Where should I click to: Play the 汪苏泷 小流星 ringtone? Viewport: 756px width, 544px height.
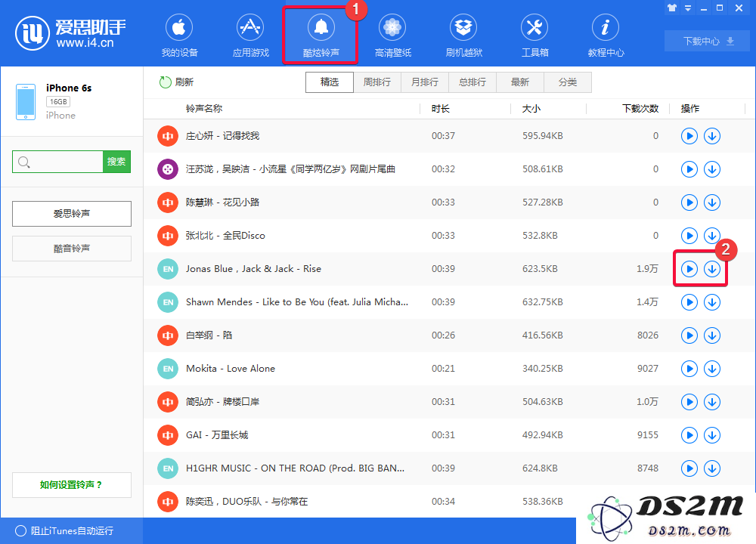click(689, 169)
